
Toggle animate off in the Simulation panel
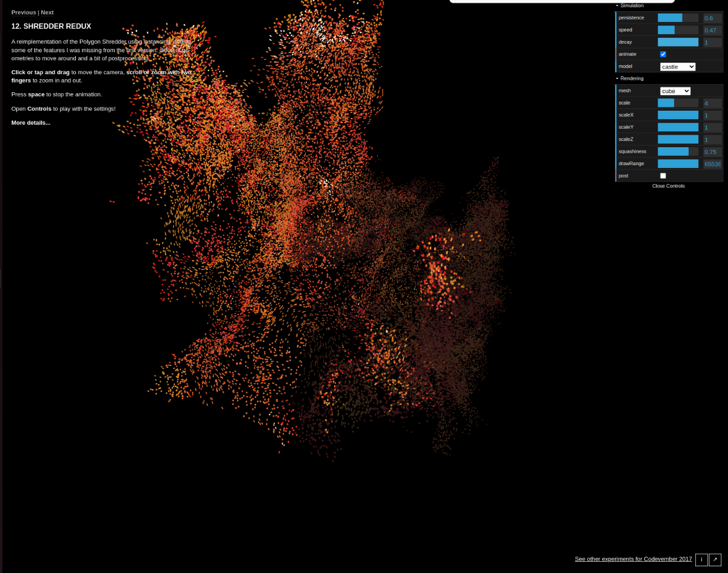[663, 54]
